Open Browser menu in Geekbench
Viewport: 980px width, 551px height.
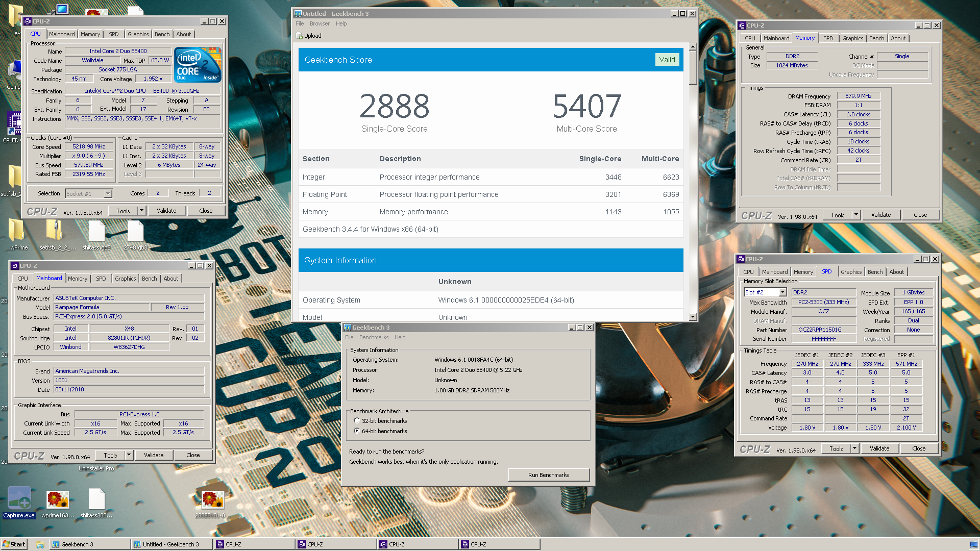coord(320,23)
